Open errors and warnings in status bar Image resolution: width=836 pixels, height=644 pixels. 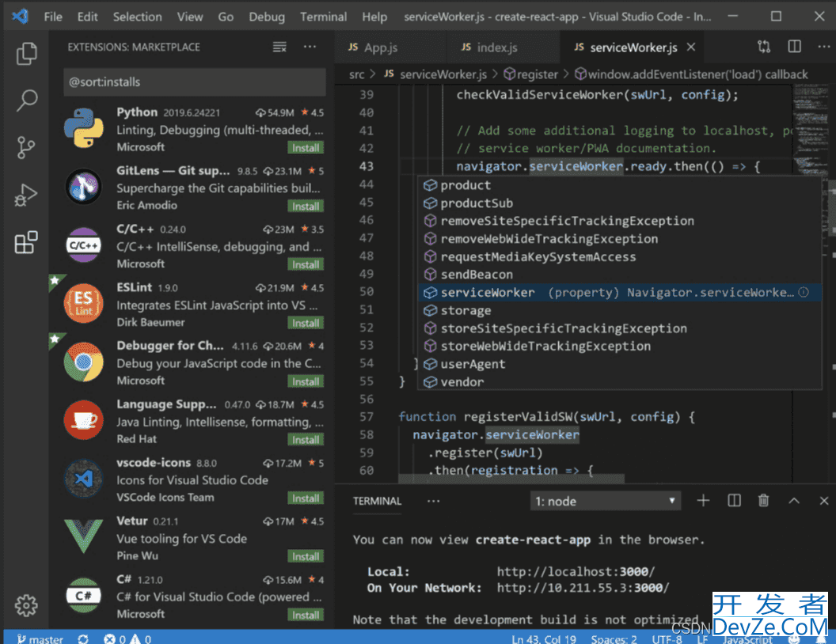[x=127, y=638]
